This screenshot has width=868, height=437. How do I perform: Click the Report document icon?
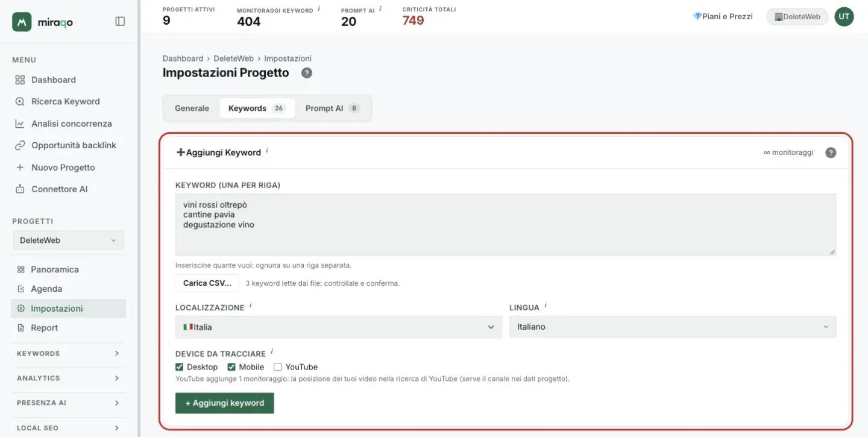(x=21, y=328)
